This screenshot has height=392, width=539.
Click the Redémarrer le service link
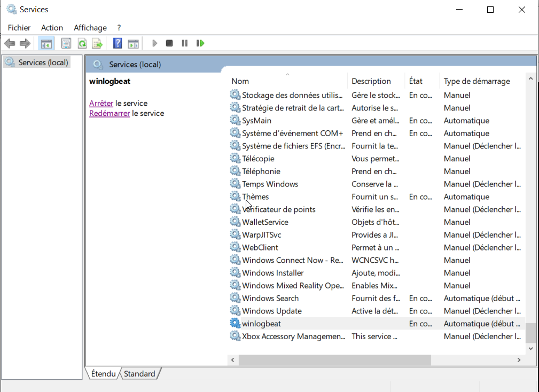tap(110, 113)
